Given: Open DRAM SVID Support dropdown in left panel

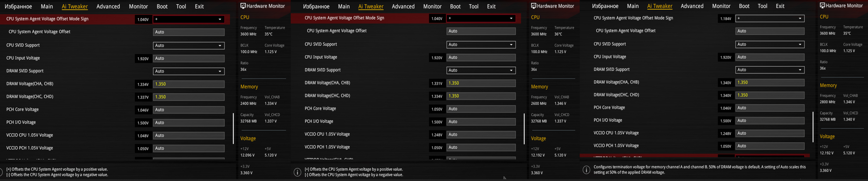Looking at the screenshot, I should click(189, 71).
